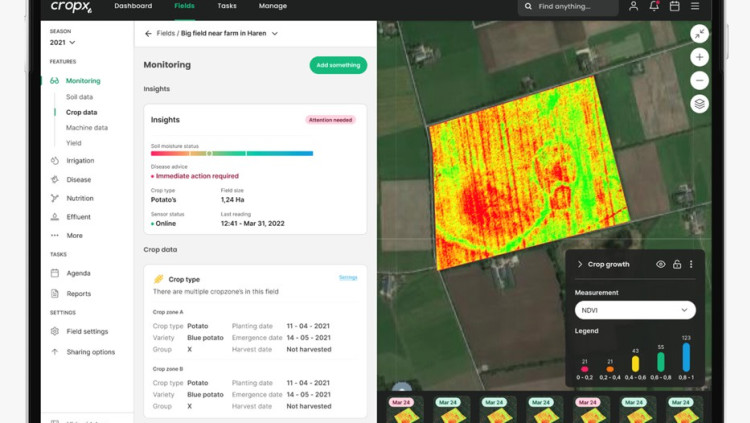The width and height of the screenshot is (750, 423).
Task: Click the soil moisture status bar
Action: pos(231,154)
